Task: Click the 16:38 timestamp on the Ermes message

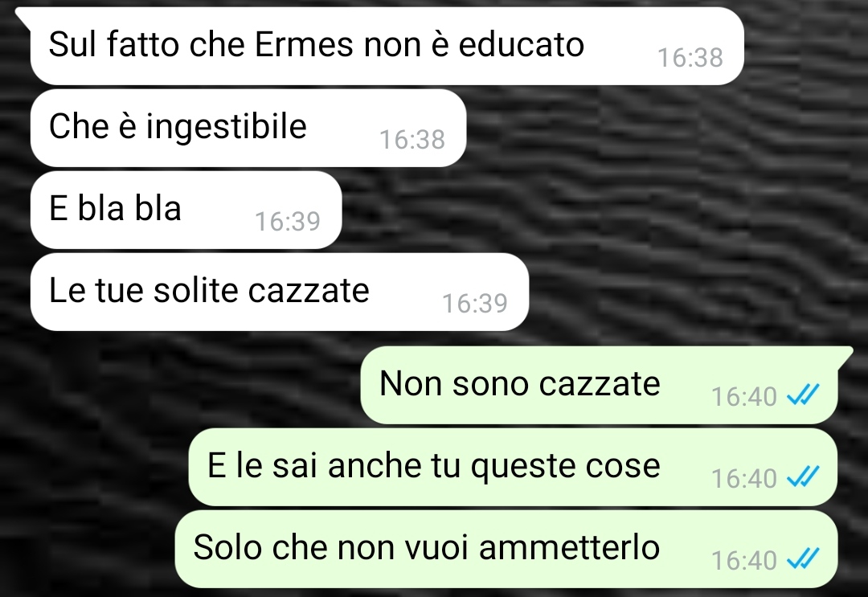Action: [690, 58]
